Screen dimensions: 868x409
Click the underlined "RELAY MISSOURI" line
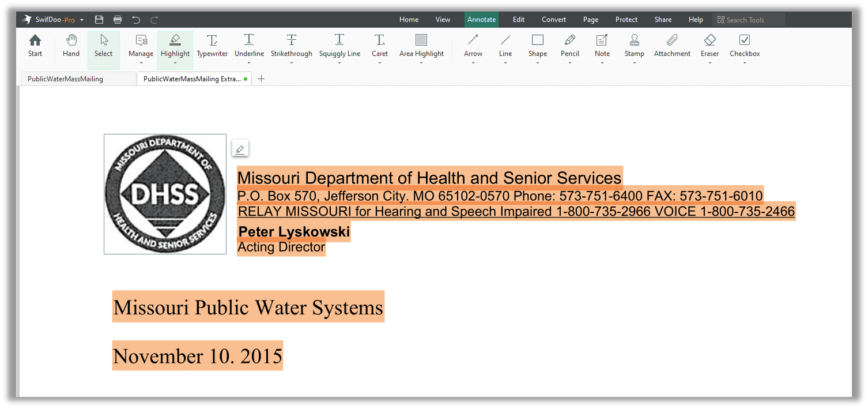(x=516, y=212)
